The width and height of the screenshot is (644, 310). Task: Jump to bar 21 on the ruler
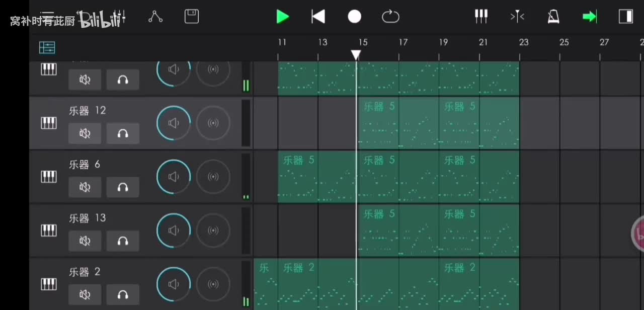(484, 42)
